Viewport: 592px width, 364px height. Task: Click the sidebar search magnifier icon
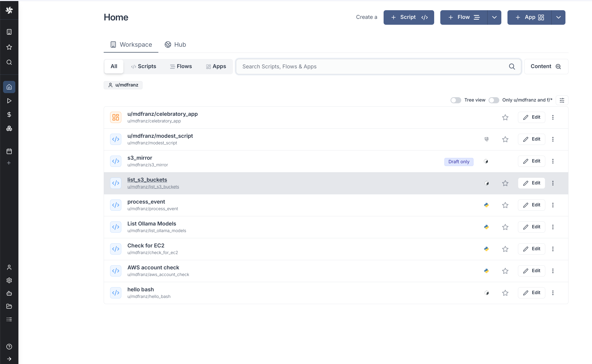point(9,62)
